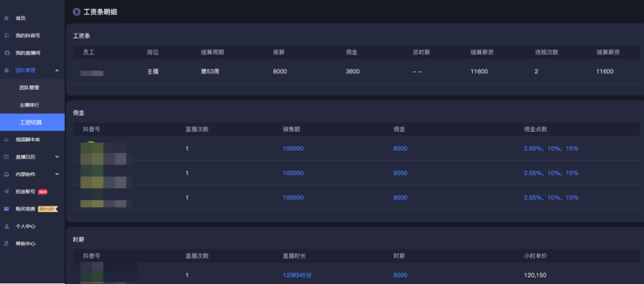644x284 pixels.
Task: Click the 视频脚本库 chart icon
Action: (x=7, y=140)
